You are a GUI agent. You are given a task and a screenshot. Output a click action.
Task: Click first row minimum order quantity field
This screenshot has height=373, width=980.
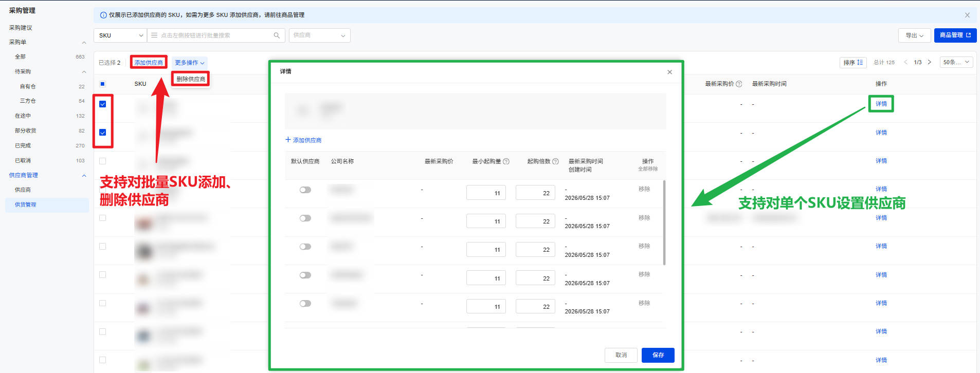point(486,193)
